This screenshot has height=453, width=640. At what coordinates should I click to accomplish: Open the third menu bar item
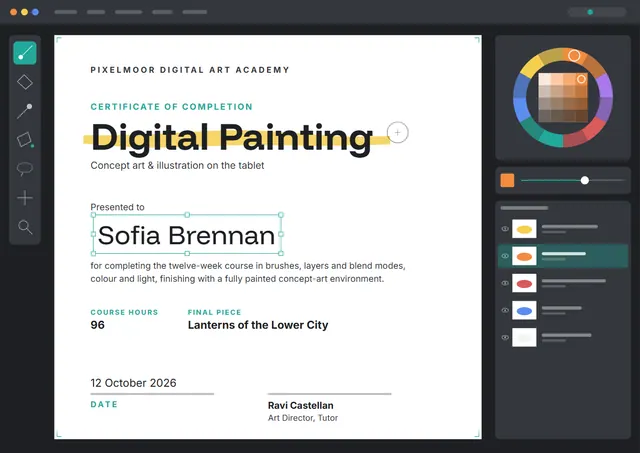pyautogui.click(x=129, y=12)
